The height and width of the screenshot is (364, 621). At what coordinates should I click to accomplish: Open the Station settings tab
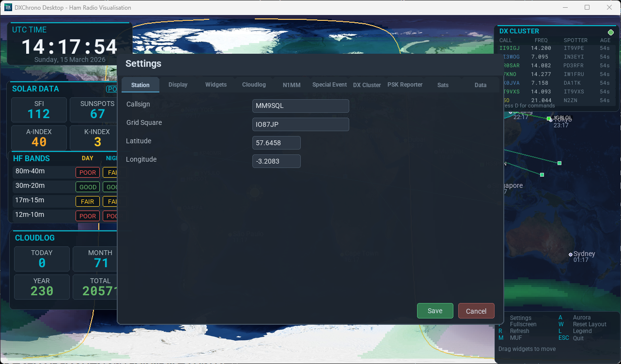click(140, 85)
